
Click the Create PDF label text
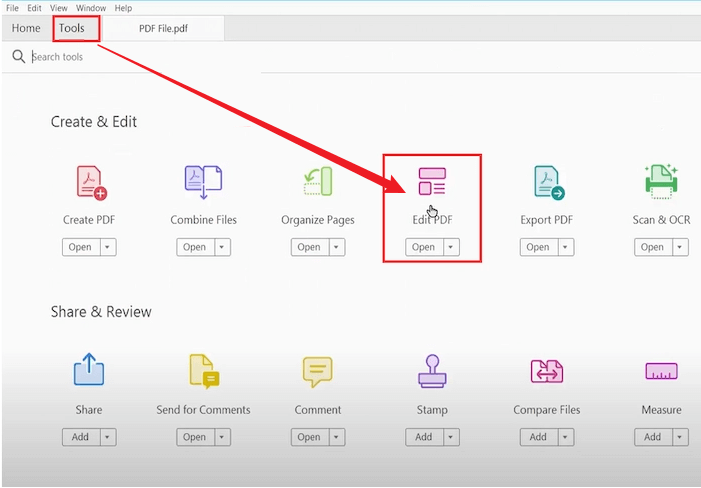(89, 220)
